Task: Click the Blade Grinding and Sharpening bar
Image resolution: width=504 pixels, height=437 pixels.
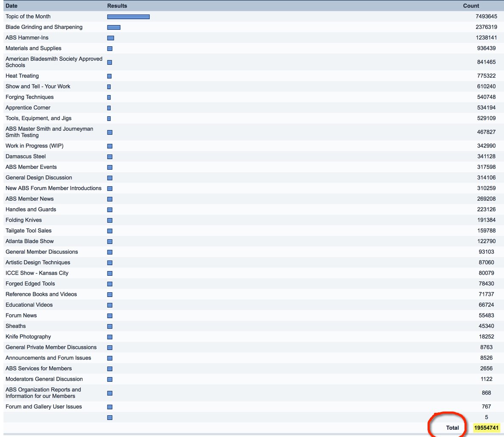Action: pos(114,27)
